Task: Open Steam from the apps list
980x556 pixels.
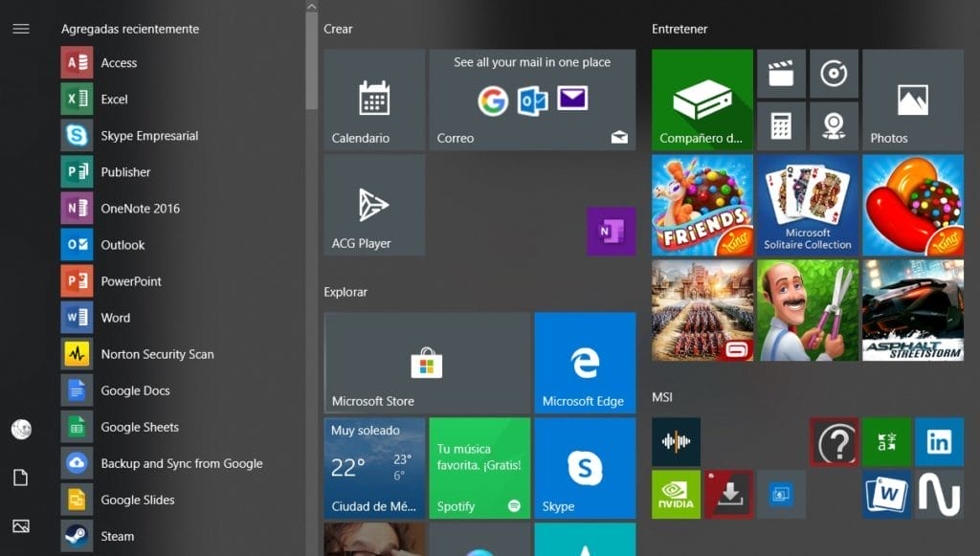Action: point(117,536)
